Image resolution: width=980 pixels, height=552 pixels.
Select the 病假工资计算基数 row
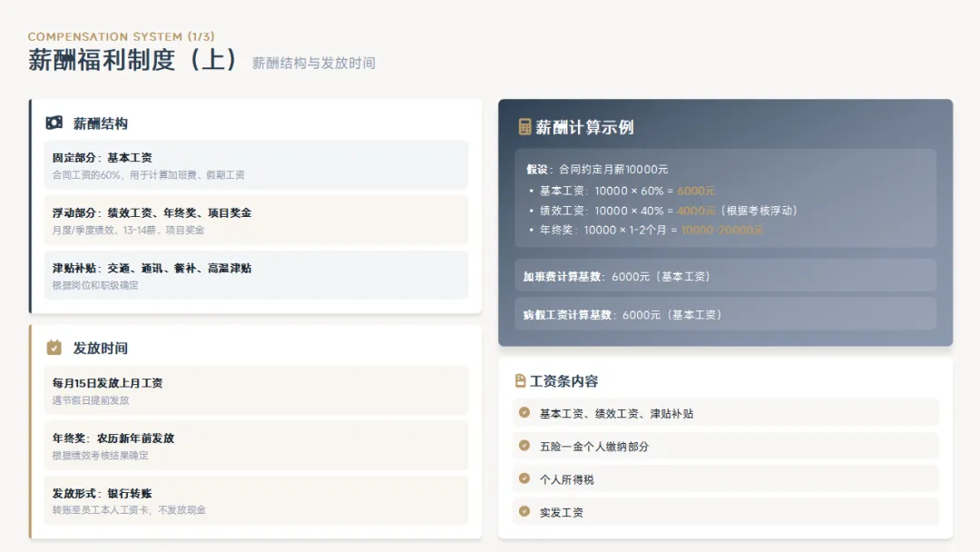[726, 314]
